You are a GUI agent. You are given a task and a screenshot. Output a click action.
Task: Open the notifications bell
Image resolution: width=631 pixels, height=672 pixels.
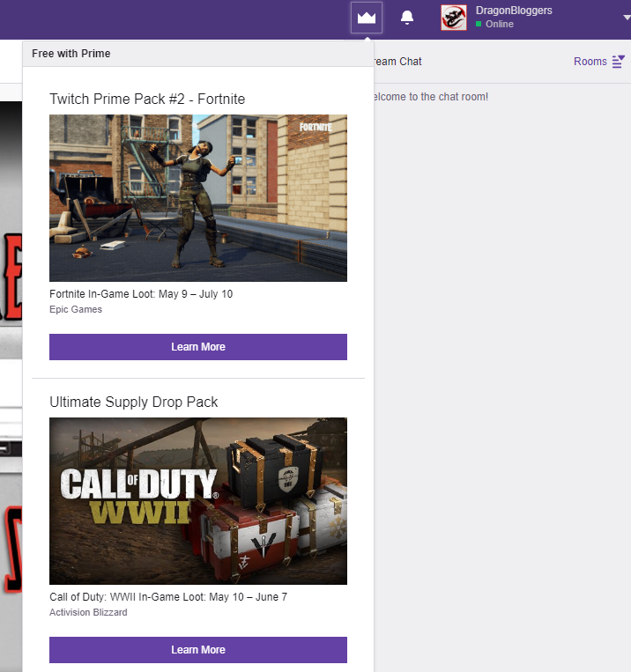tap(406, 18)
